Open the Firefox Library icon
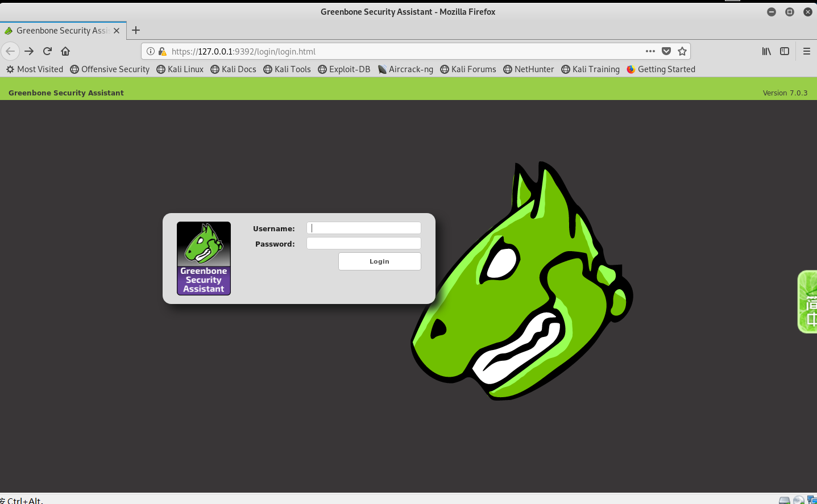Viewport: 817px width, 504px height. click(x=766, y=51)
